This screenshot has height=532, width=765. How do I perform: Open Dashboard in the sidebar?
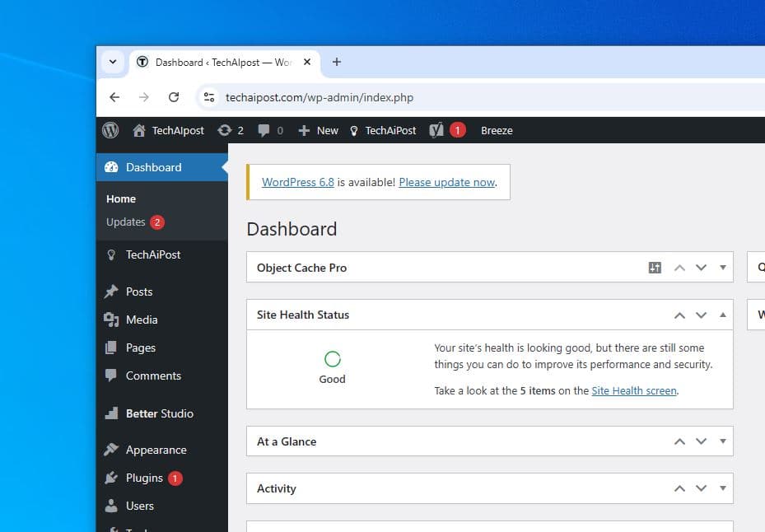tap(162, 167)
